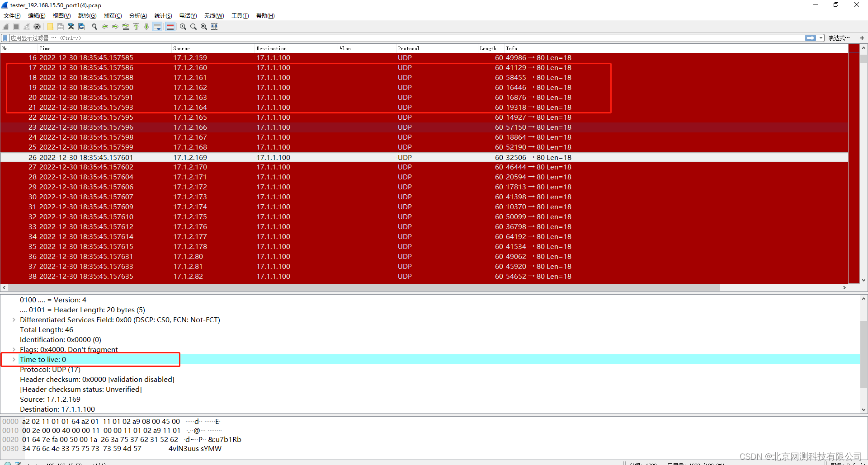Sort by the Source column header
Viewport: 868px width, 465px height.
coord(213,48)
